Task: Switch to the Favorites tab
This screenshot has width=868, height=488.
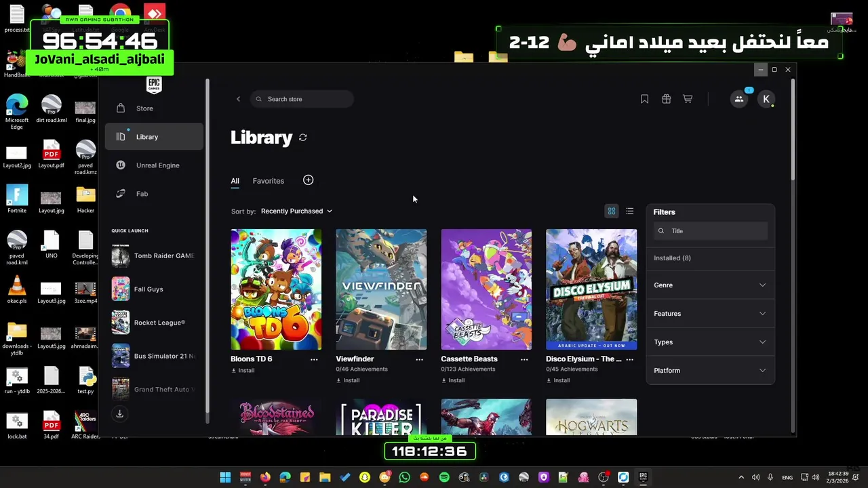Action: coord(269,181)
